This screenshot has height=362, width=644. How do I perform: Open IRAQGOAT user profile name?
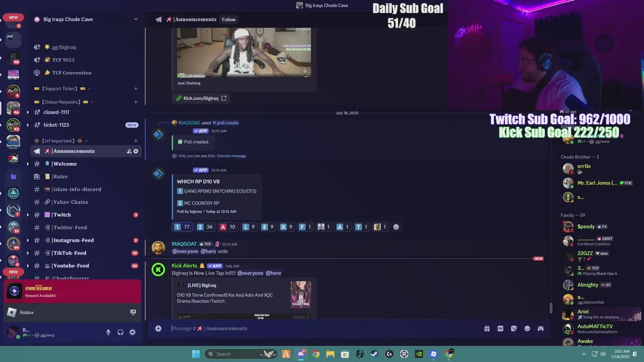[x=184, y=244]
